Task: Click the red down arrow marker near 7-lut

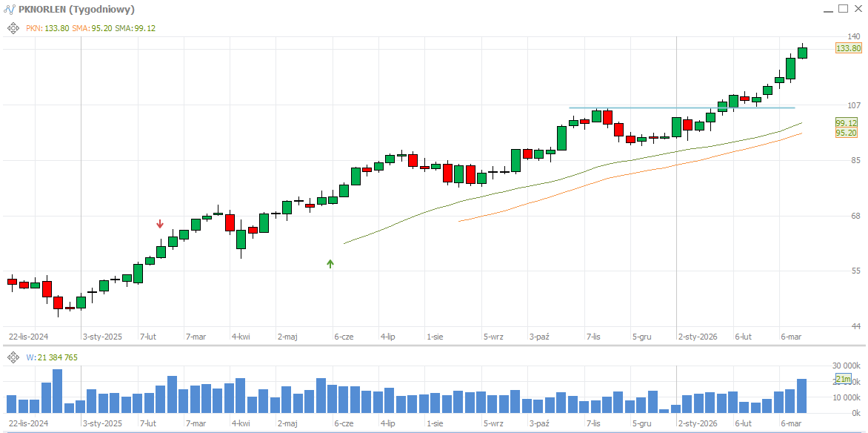Action: coord(160,224)
